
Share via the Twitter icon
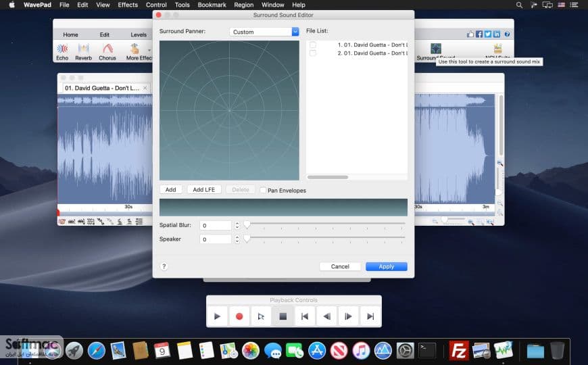(x=488, y=34)
